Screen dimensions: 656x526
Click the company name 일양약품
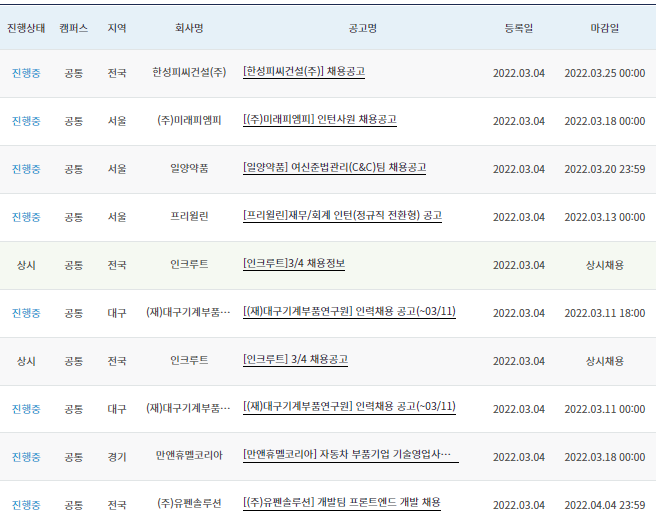click(189, 169)
